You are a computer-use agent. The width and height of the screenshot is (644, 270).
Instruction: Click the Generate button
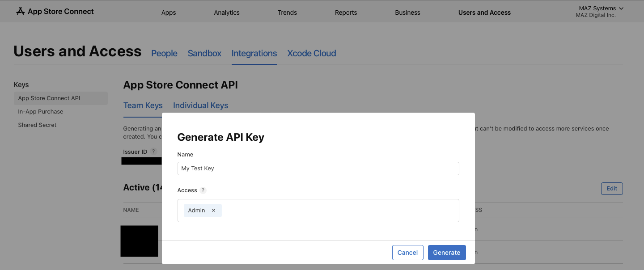[447, 253]
